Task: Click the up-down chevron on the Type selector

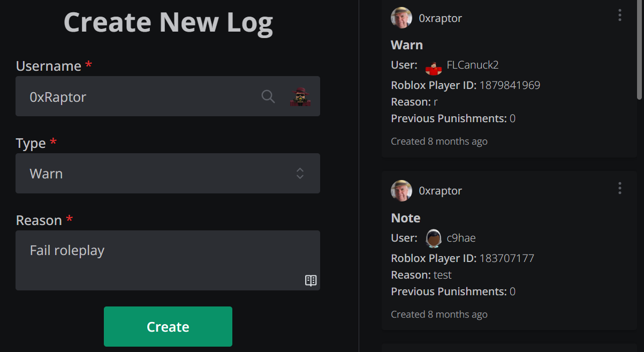Action: coord(300,173)
